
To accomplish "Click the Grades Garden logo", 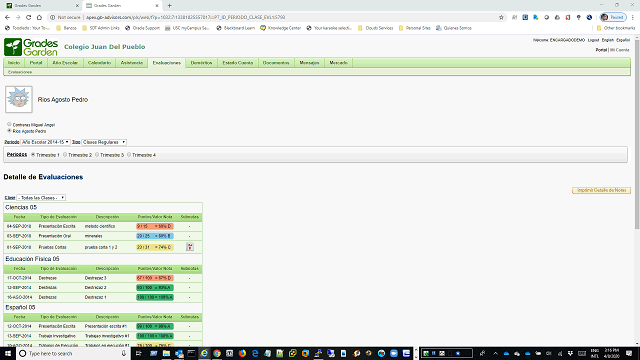I will coord(31,47).
